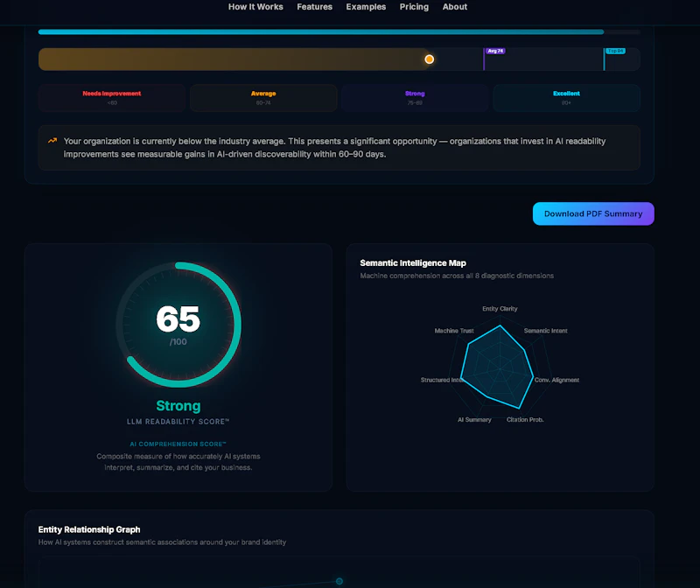Select the Average 60-74 range card
700x588 pixels.
(263, 98)
